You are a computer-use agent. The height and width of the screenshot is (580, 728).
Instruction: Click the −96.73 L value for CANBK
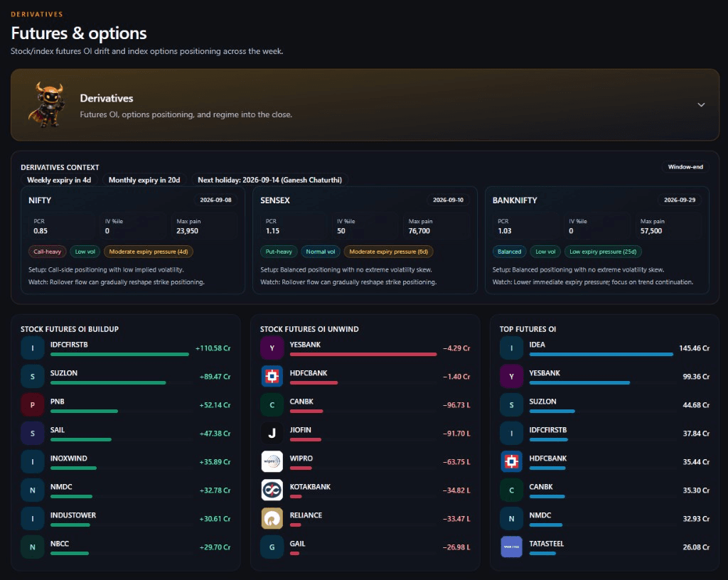[x=456, y=405]
